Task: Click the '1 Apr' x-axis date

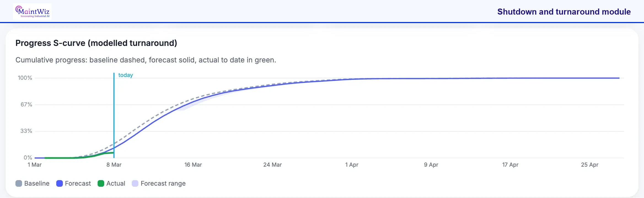Action: click(352, 165)
